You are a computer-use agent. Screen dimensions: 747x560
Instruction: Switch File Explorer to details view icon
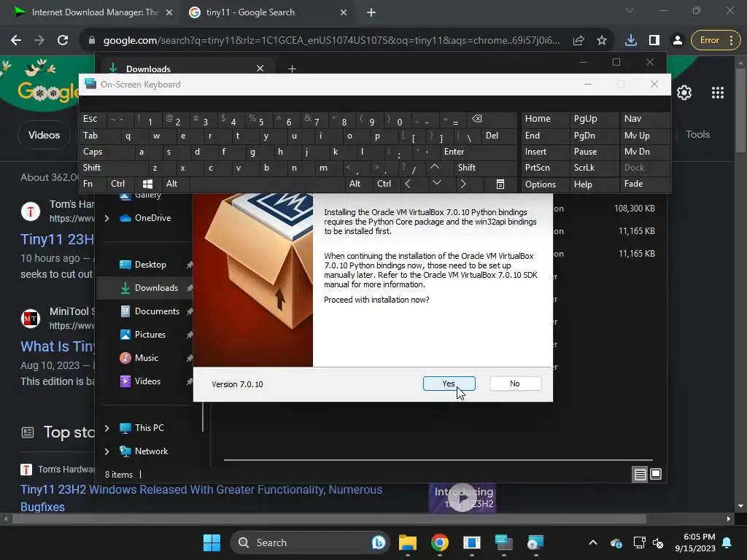pyautogui.click(x=640, y=474)
